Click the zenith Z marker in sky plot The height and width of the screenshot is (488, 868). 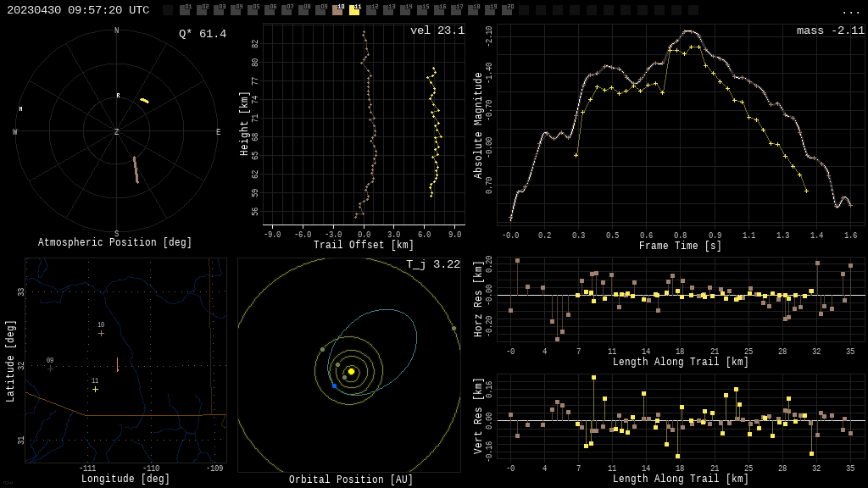point(117,132)
